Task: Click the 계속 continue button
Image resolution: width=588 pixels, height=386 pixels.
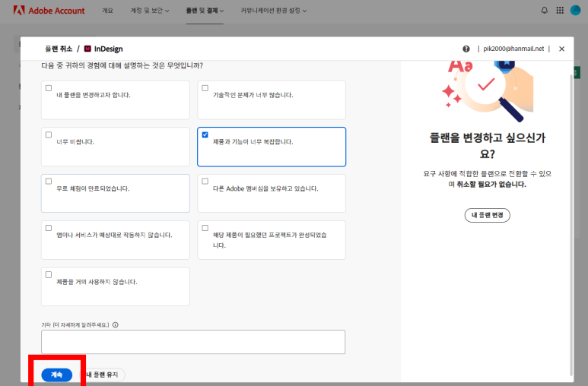Action: tap(56, 375)
